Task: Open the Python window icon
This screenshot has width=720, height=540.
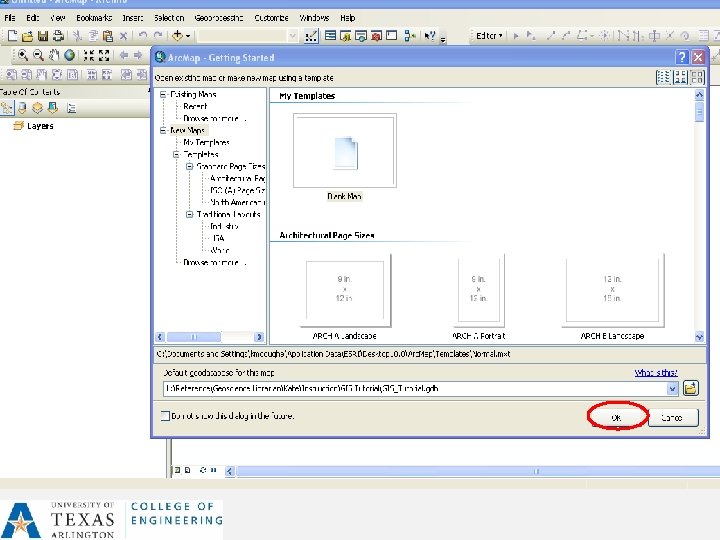Action: pos(392,35)
